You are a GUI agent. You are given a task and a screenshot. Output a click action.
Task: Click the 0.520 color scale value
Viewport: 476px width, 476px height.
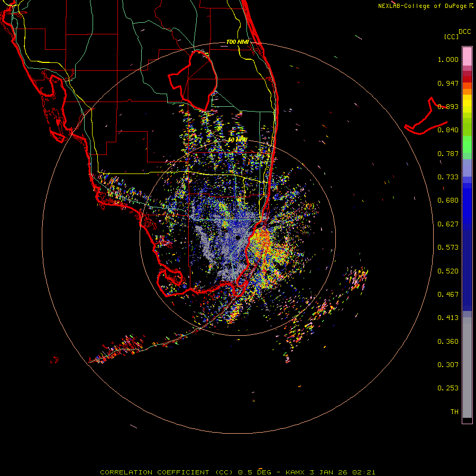click(x=448, y=271)
